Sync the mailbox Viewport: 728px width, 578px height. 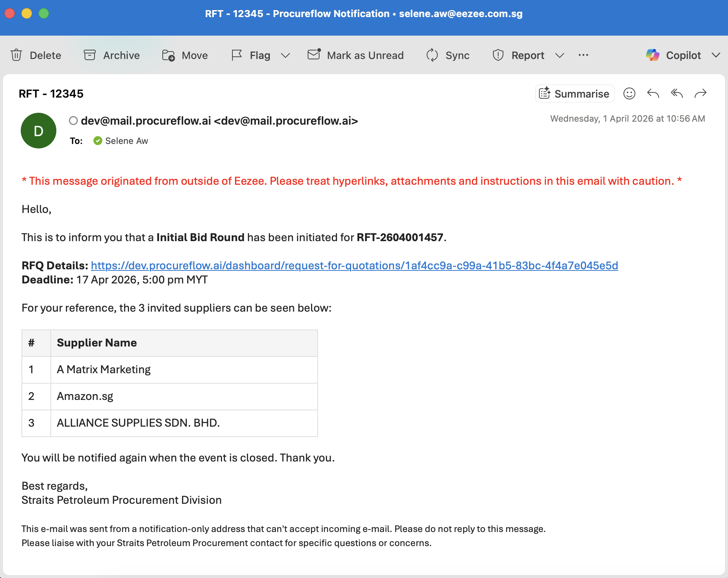[448, 55]
